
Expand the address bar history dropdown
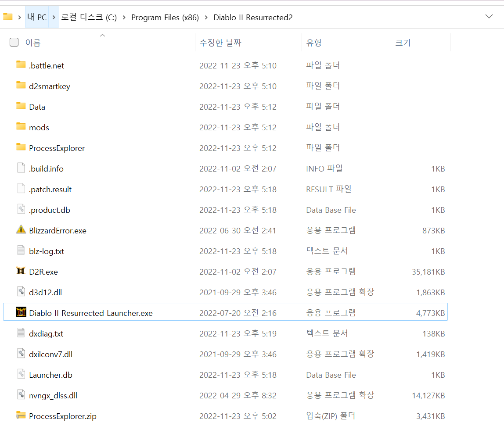click(489, 16)
